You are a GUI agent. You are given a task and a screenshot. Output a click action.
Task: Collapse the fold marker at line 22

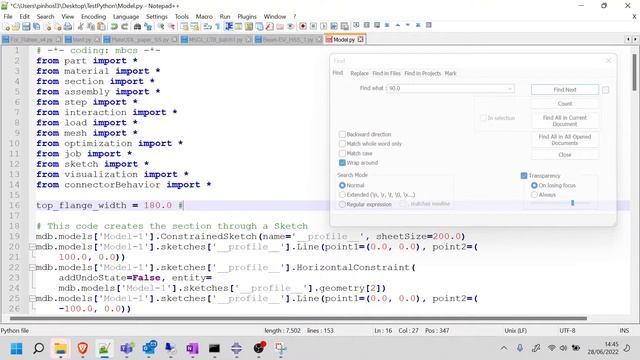pos(32,267)
